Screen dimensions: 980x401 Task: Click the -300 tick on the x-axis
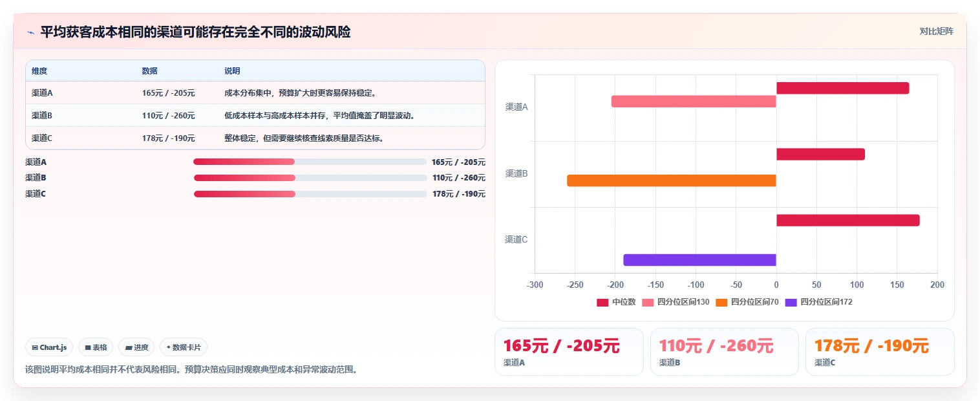tap(535, 285)
